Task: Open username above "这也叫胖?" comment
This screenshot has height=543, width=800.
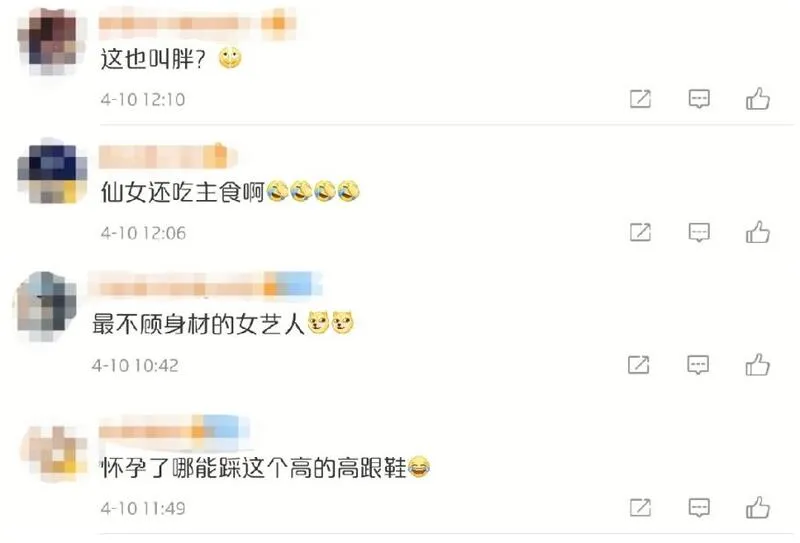Action: [197, 23]
